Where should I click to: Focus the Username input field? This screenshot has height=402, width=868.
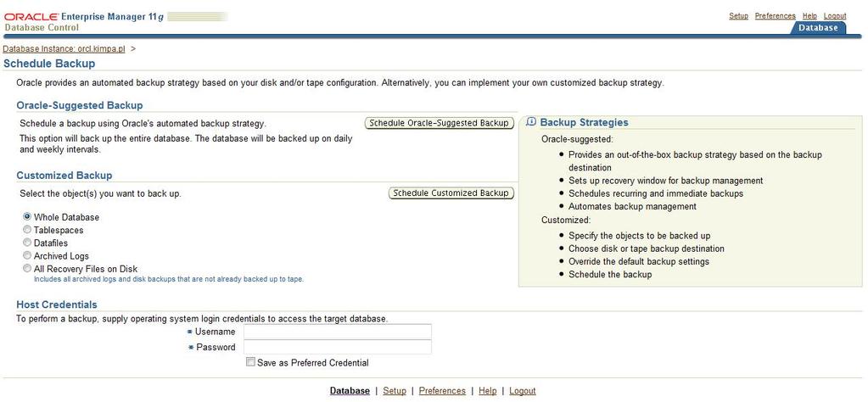point(338,332)
